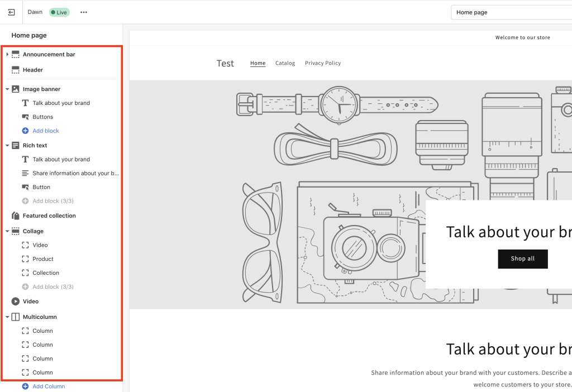572x392 pixels.
Task: Expand the Announcement bar section
Action: point(7,54)
